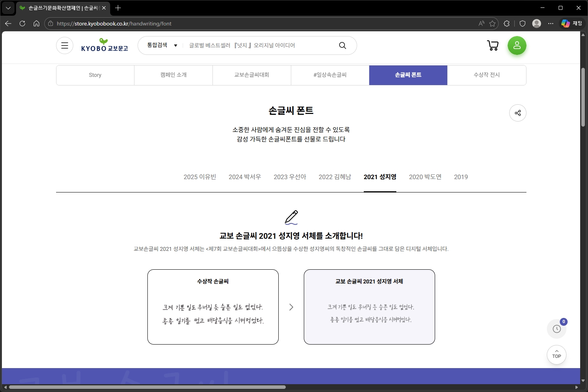Select the 2023 우선아 font

(x=290, y=177)
